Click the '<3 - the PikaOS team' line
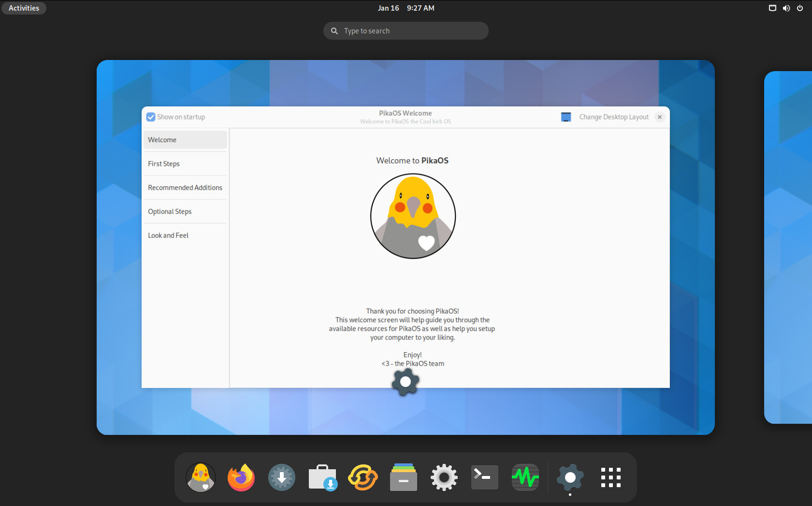This screenshot has height=506, width=812. (413, 363)
